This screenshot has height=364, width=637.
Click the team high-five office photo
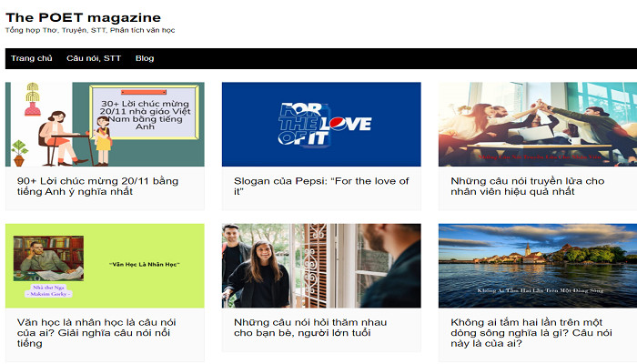pos(537,125)
